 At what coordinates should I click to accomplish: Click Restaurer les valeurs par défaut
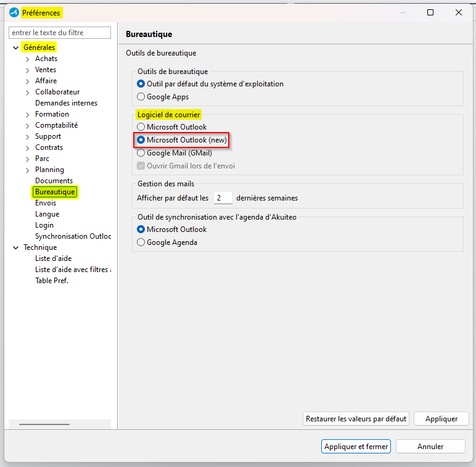356,419
